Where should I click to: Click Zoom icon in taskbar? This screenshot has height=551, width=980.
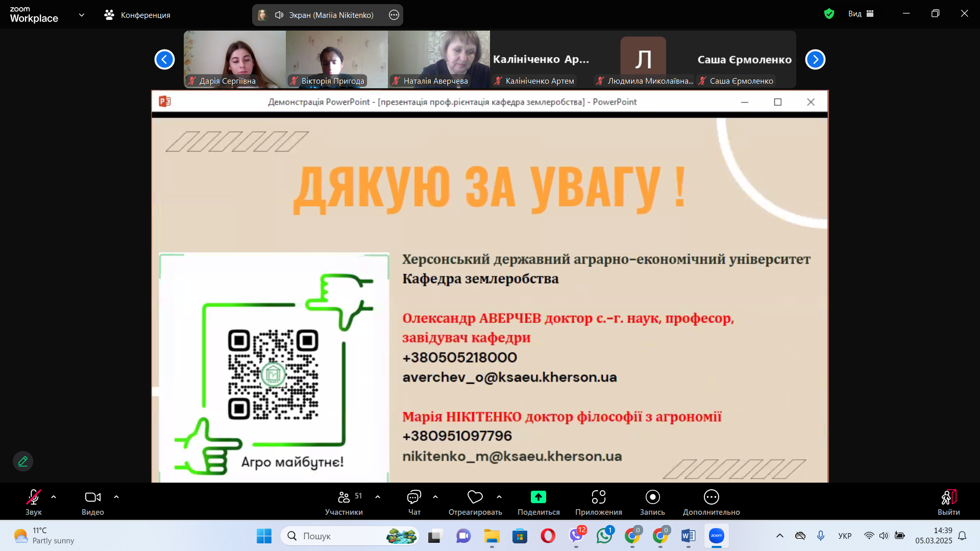click(717, 536)
